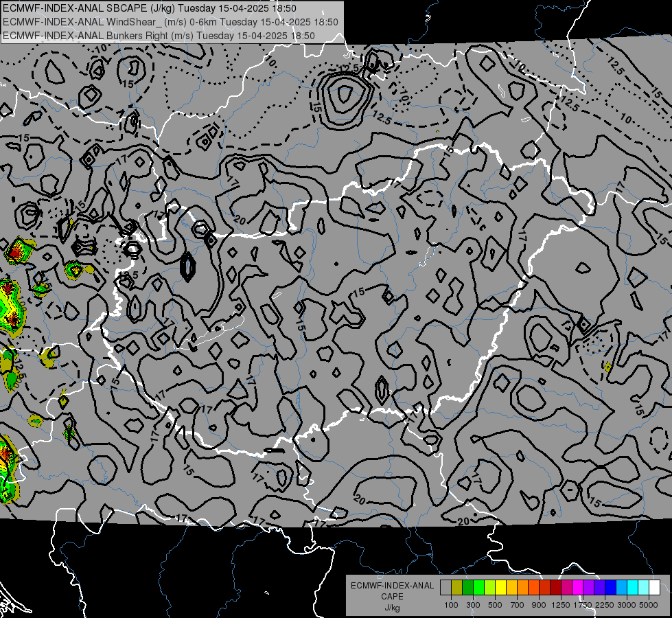This screenshot has height=618, width=672.
Task: Click ECMWF-INDEX-ANAL text inside the color legend
Action: click(392, 586)
